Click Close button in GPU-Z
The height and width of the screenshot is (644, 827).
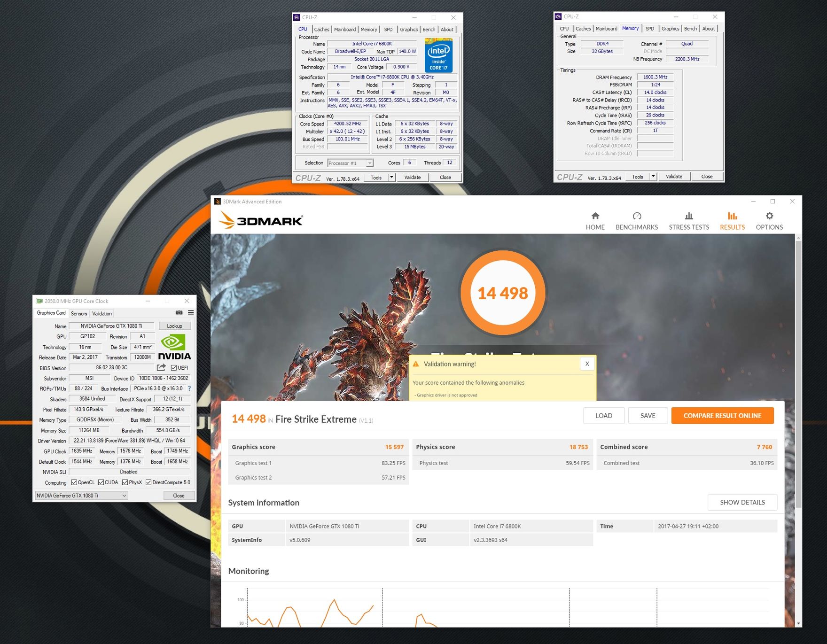[x=179, y=496]
